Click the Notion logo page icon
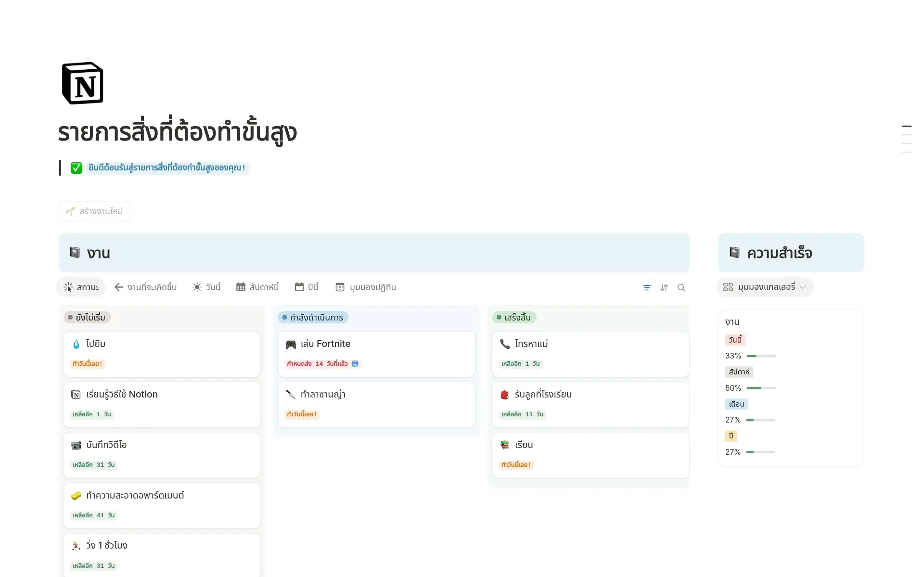This screenshot has width=924, height=577. pyautogui.click(x=83, y=83)
